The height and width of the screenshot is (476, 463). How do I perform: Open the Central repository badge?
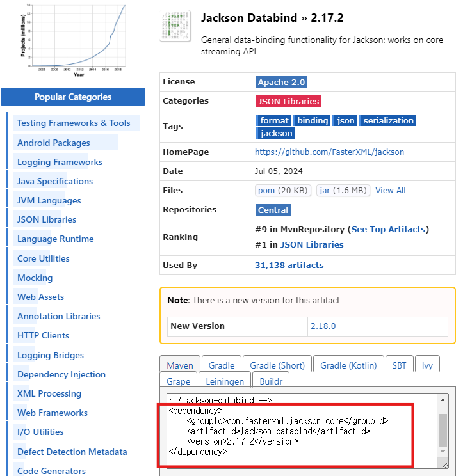click(273, 210)
